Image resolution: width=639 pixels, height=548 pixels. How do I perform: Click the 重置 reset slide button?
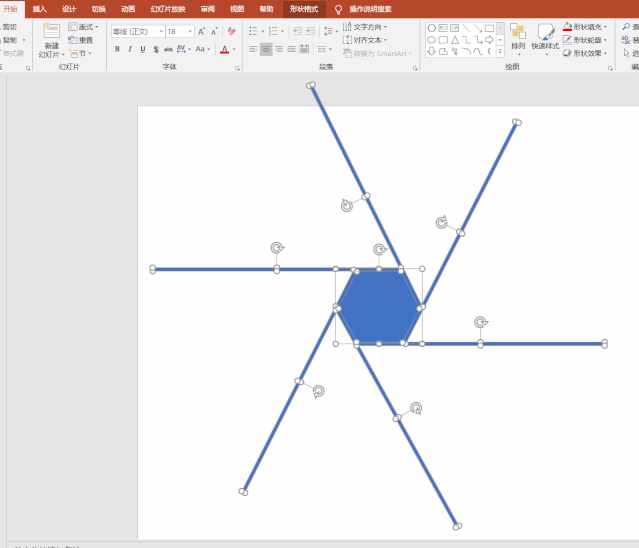point(82,40)
